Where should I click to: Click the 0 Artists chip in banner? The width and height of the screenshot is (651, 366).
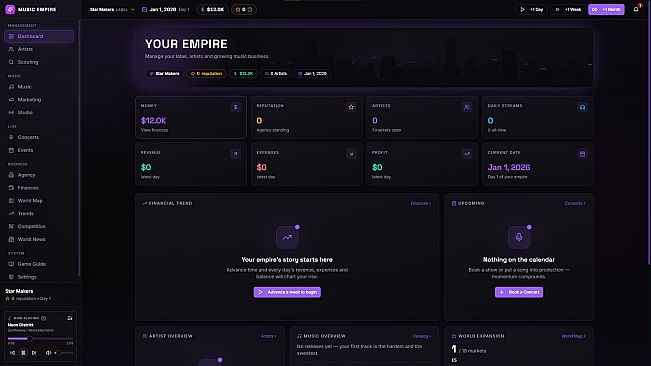pos(276,73)
